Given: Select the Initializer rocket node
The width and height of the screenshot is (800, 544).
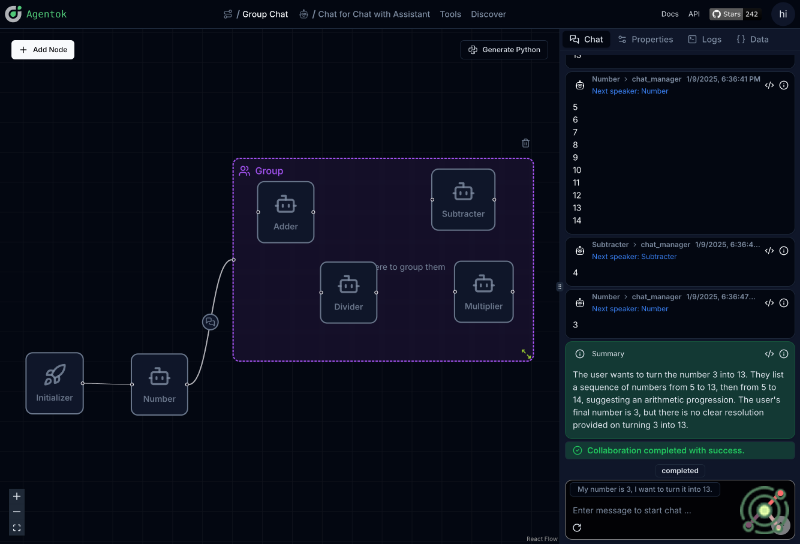Looking at the screenshot, I should [55, 383].
